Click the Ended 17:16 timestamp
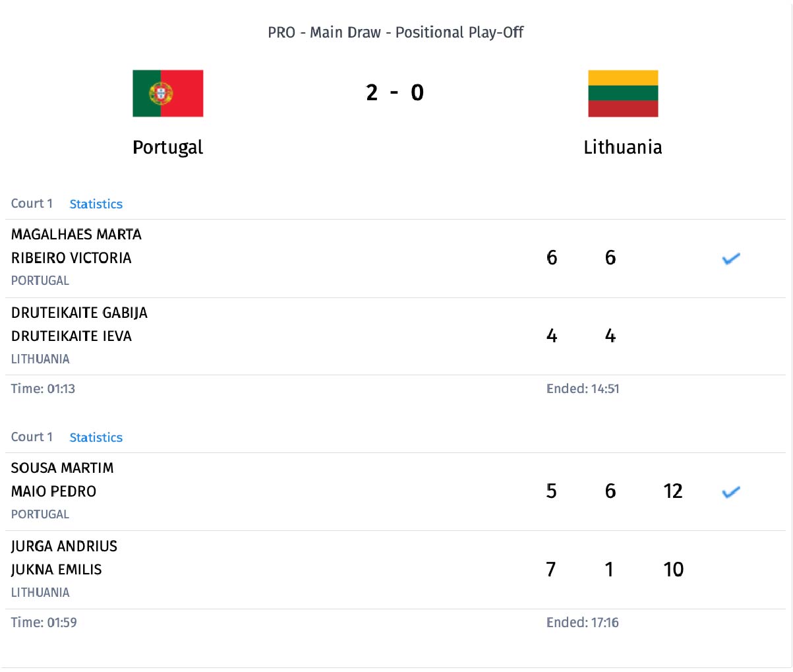This screenshot has width=793, height=672. (582, 623)
